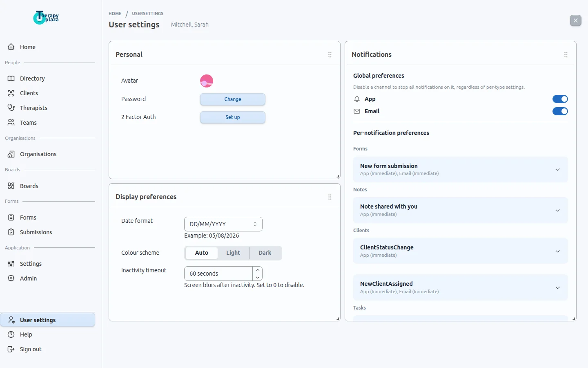Increase inactivity timeout with up arrow
This screenshot has width=588, height=368.
click(x=258, y=270)
